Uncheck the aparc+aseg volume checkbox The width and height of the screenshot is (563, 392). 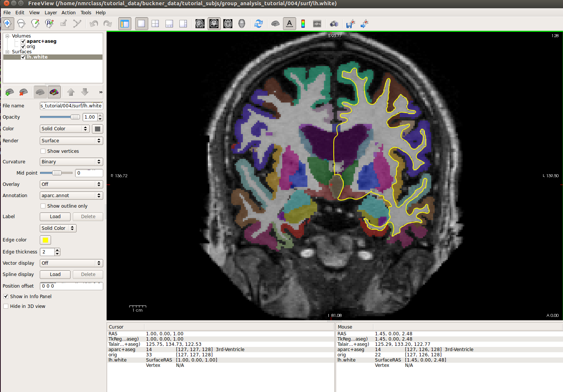click(x=23, y=41)
